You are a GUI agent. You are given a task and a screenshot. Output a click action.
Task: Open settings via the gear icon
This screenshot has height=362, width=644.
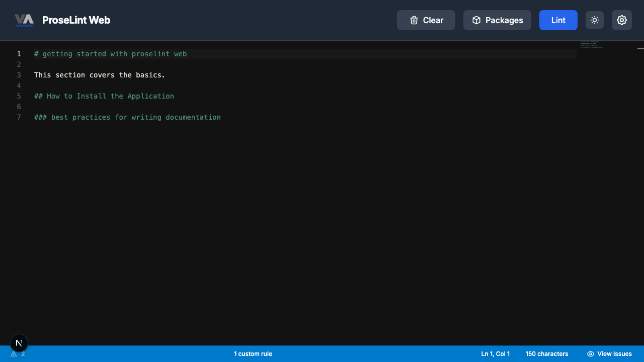pos(622,20)
